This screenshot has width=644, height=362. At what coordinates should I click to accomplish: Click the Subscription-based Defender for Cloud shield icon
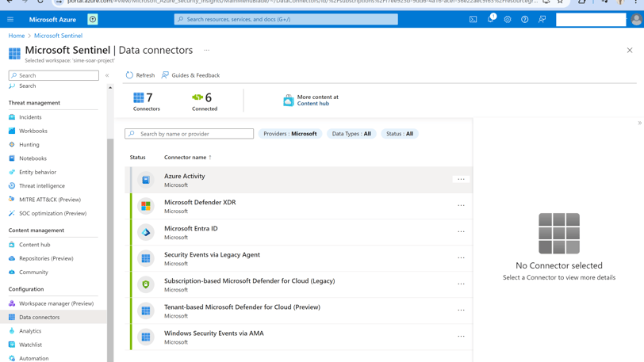[146, 284]
